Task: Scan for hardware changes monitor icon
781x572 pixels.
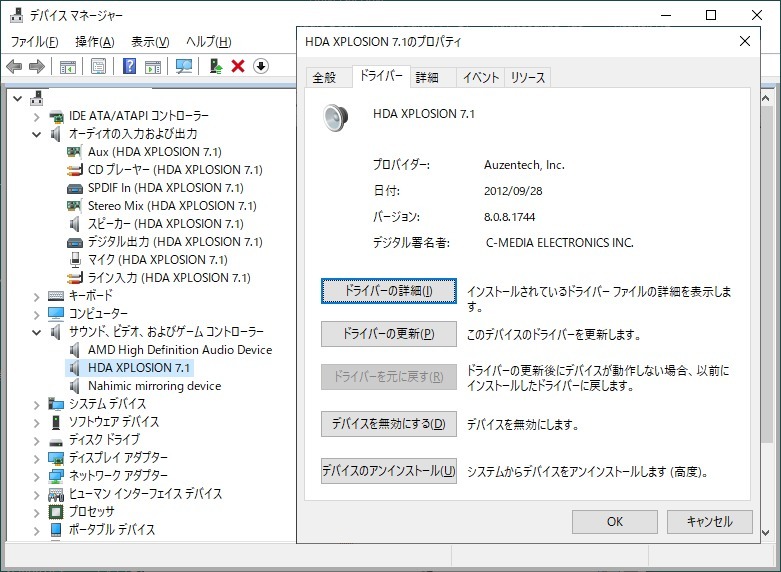Action: tap(184, 66)
